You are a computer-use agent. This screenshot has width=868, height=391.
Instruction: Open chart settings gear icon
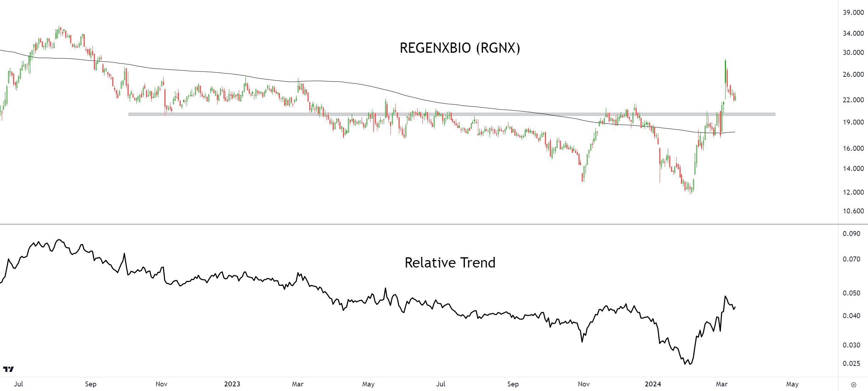pyautogui.click(x=853, y=385)
